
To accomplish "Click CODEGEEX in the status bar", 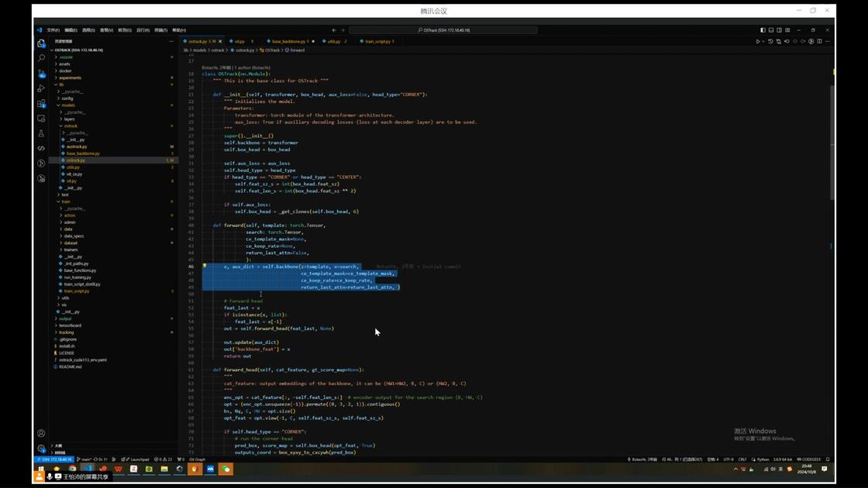I will (x=809, y=459).
